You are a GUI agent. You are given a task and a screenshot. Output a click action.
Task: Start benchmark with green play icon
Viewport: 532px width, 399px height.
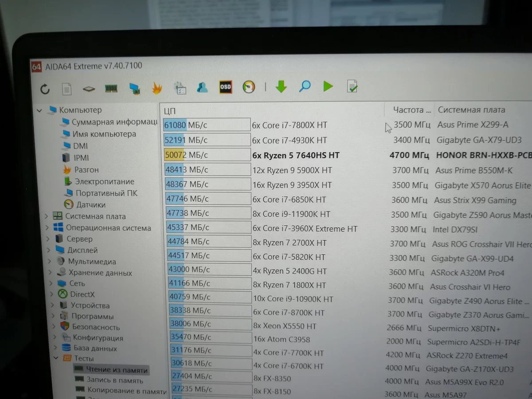328,86
